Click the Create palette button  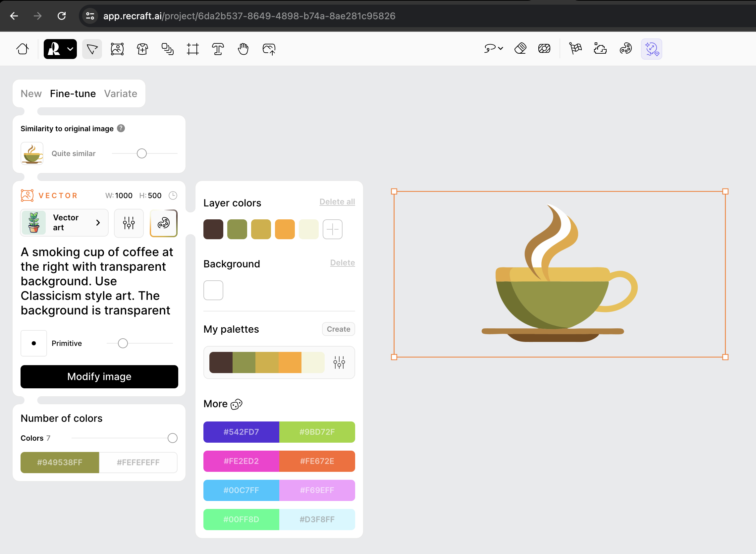point(339,329)
